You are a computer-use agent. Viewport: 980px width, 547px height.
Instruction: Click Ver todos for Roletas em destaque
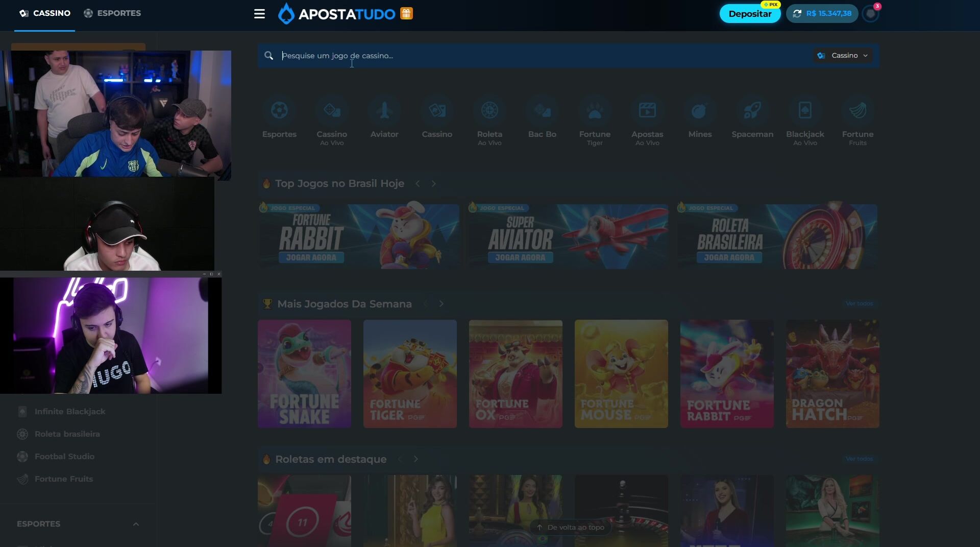click(x=859, y=459)
